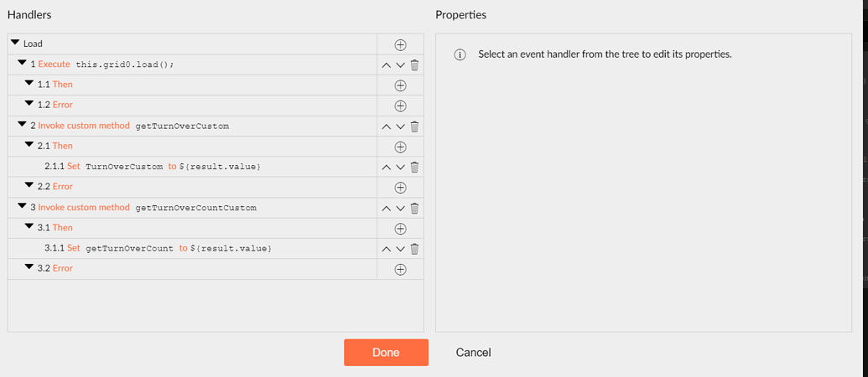Delete the getTurnOverCountCustom invoke handler
This screenshot has width=868, height=377.
pyautogui.click(x=414, y=208)
